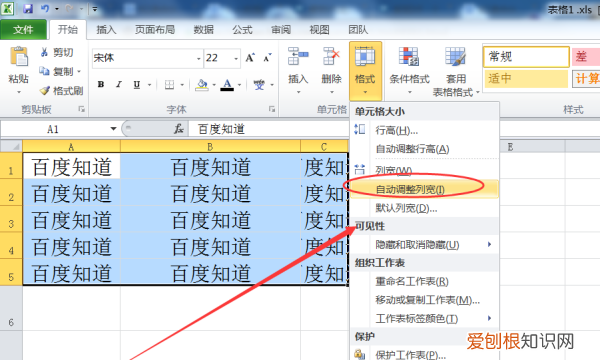Image resolution: width=600 pixels, height=360 pixels.
Task: Switch to the 公式 Formulas tab
Action: pos(242,29)
